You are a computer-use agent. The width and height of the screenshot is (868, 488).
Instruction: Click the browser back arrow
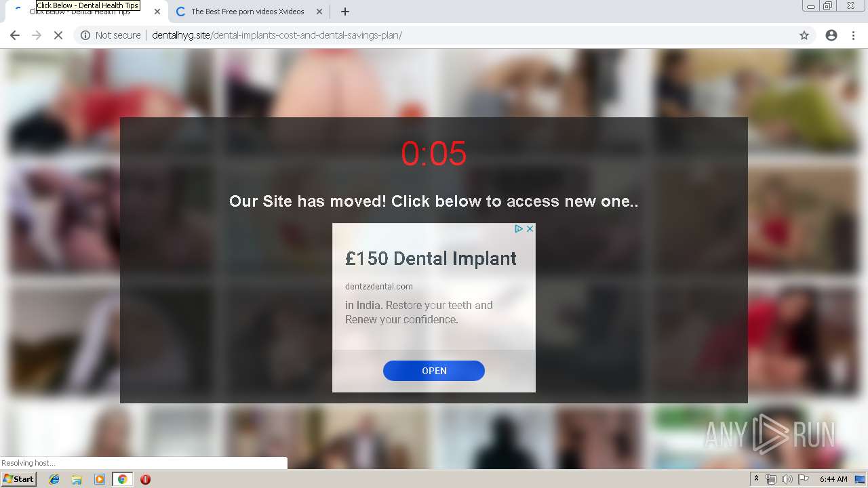(x=15, y=35)
